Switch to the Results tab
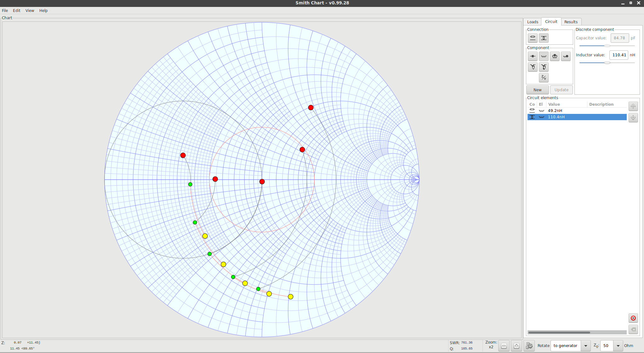 tap(571, 22)
